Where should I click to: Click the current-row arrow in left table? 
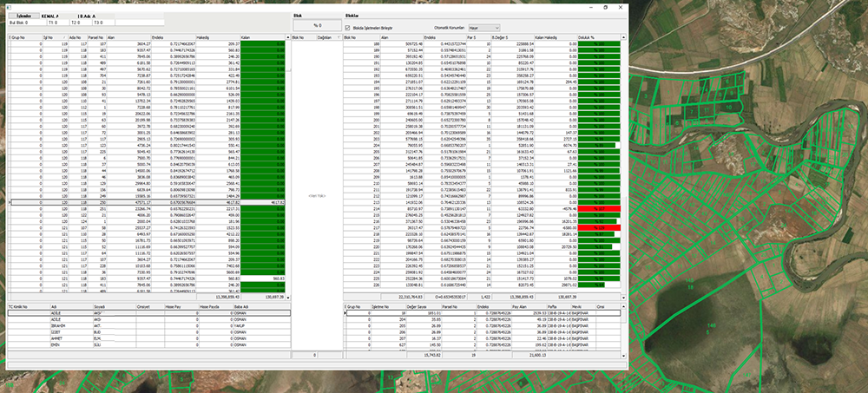tap(10, 201)
